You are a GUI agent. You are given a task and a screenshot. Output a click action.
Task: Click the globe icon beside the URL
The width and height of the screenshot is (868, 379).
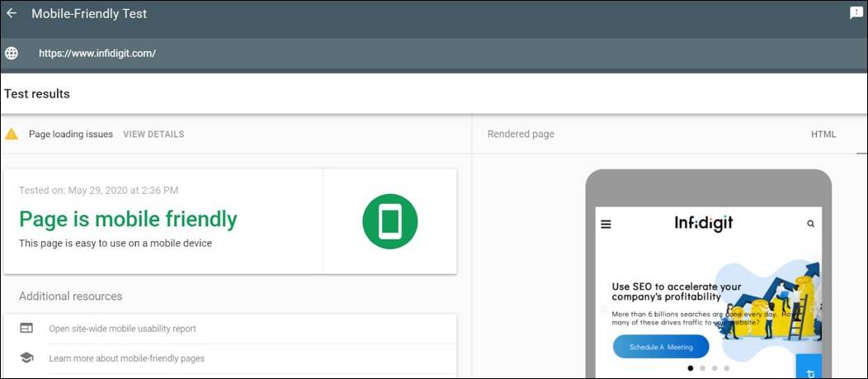(x=11, y=53)
